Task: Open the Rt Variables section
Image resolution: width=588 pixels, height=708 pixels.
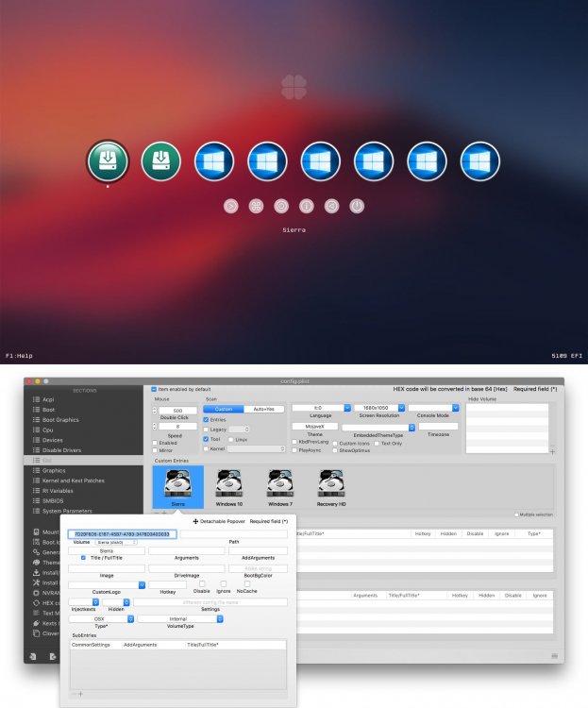Action: (58, 491)
